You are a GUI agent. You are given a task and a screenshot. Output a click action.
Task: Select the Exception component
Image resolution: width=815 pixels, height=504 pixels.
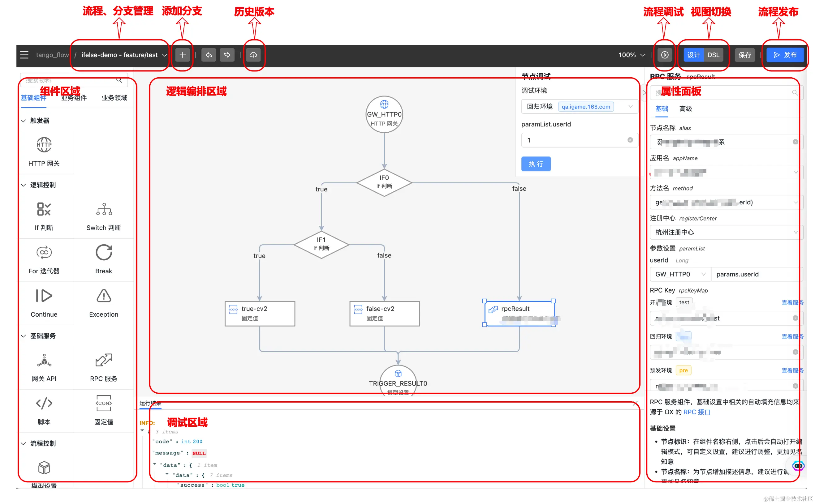coord(104,303)
